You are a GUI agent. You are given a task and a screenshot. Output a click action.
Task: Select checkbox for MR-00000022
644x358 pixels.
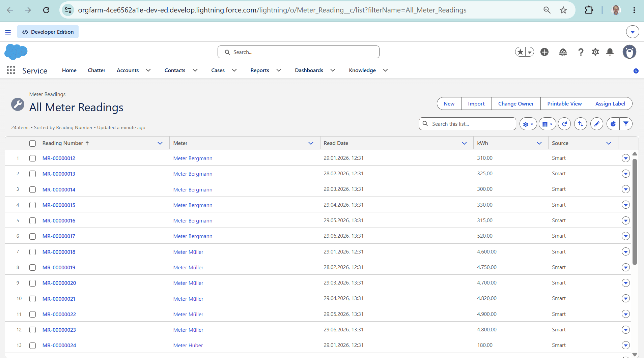32,314
